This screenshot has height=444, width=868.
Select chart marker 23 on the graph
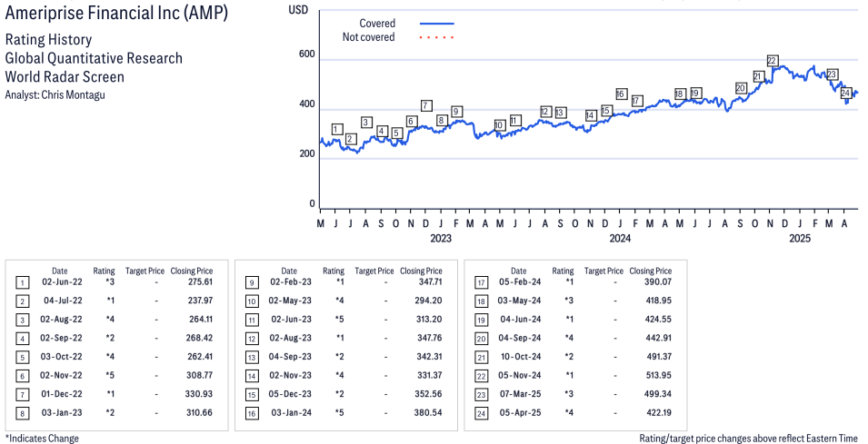[x=832, y=74]
